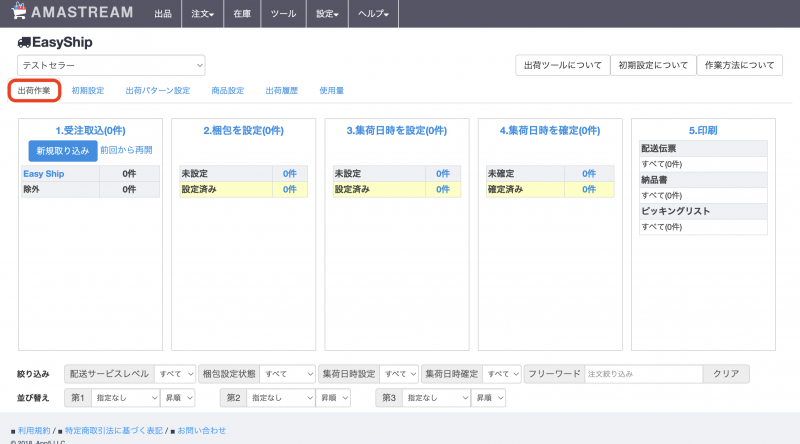This screenshot has height=444, width=800.
Task: Click the 前回から再開 link
Action: [x=126, y=150]
